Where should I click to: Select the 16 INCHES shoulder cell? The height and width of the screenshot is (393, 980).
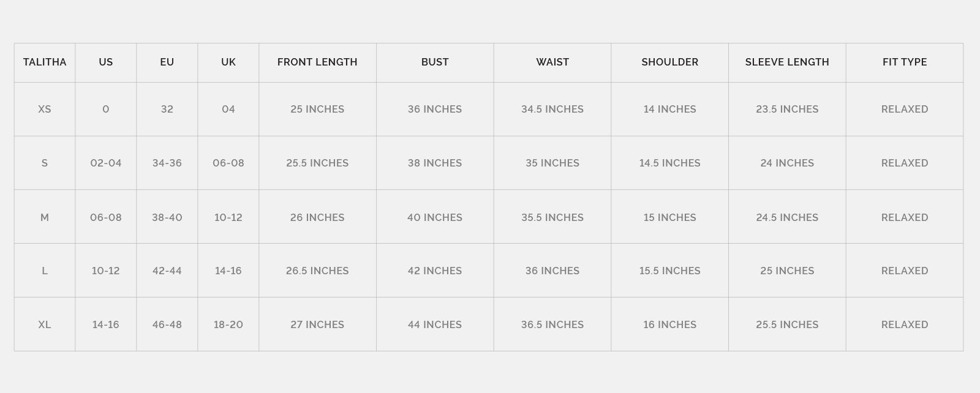[669, 324]
